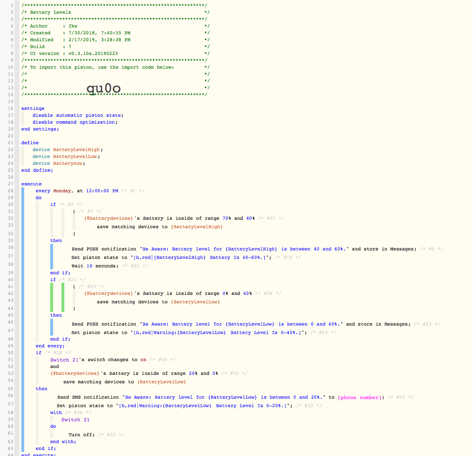The height and width of the screenshot is (456, 476).
Task: Click the "end settings;" line
Action: click(40, 129)
